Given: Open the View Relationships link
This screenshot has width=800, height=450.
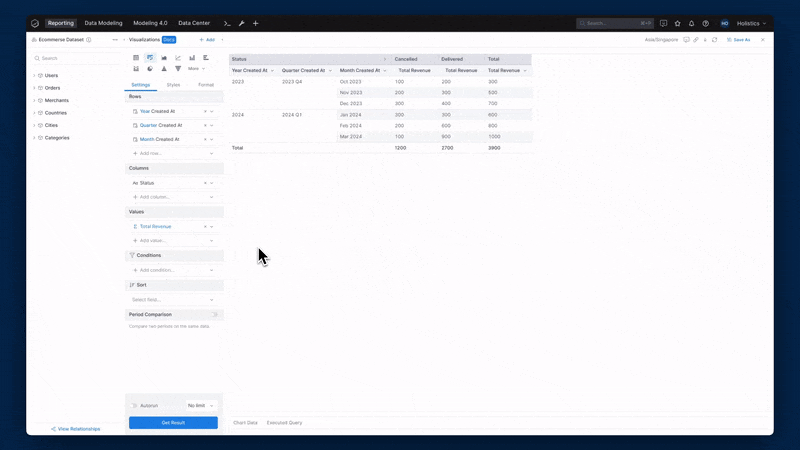Looking at the screenshot, I should tap(76, 429).
